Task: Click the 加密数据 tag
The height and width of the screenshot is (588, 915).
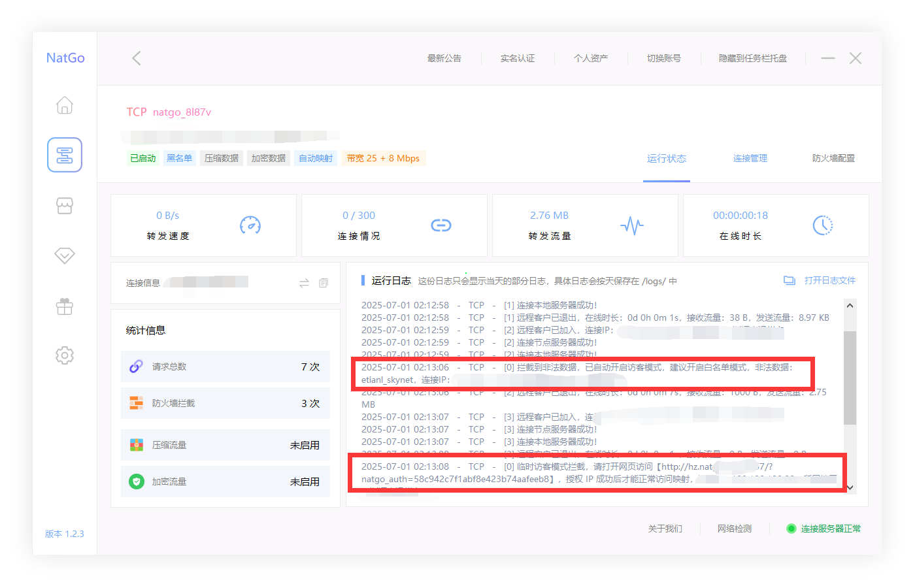Action: coord(269,158)
